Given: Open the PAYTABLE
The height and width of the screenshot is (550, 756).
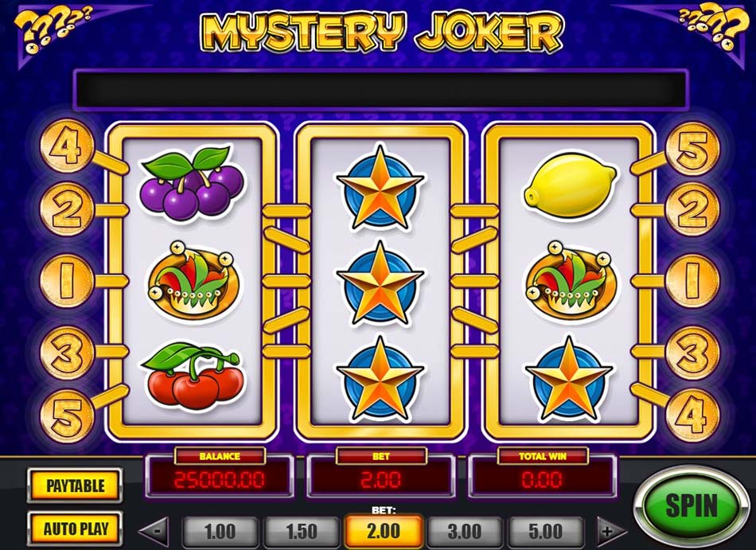Looking at the screenshot, I should click(75, 486).
